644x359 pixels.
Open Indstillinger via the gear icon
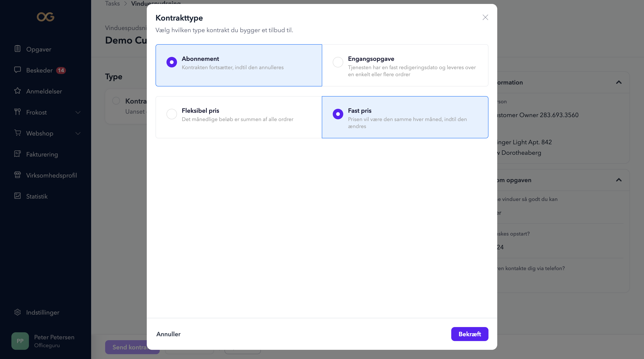point(18,312)
